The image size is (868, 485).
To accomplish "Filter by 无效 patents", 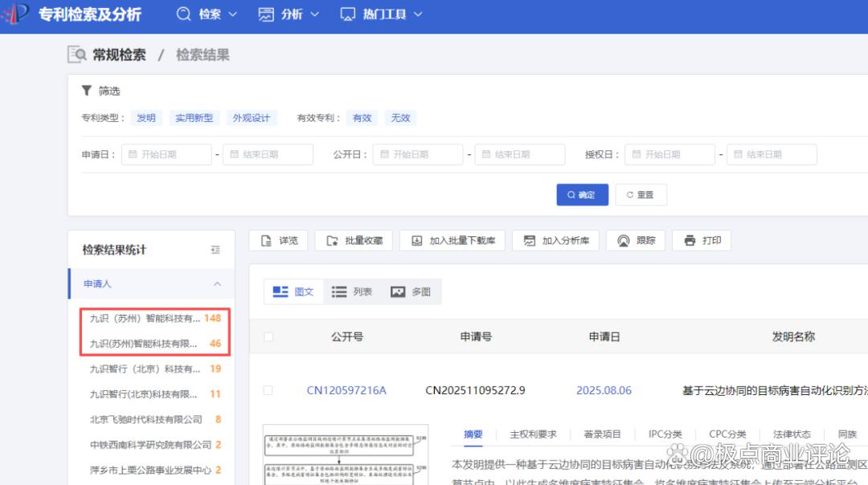I will [400, 118].
